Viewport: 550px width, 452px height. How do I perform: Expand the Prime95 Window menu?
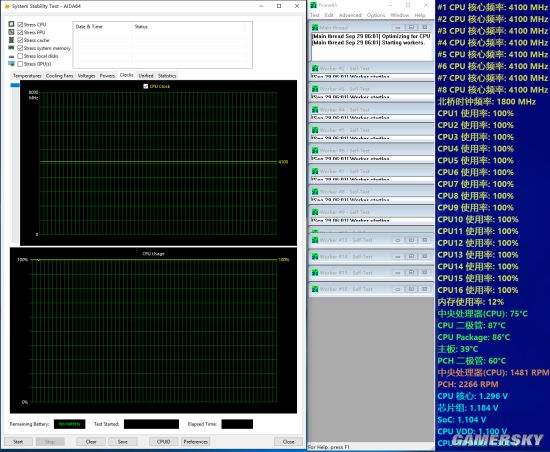click(400, 15)
